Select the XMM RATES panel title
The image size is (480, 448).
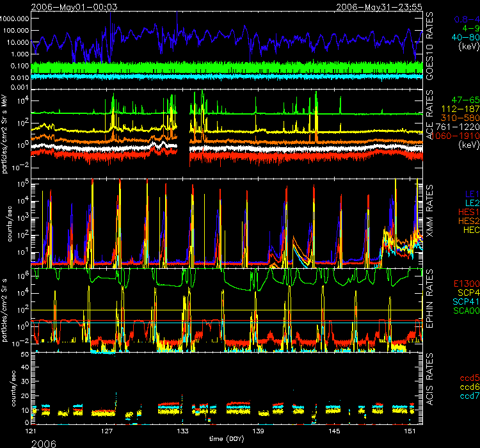[x=430, y=220]
